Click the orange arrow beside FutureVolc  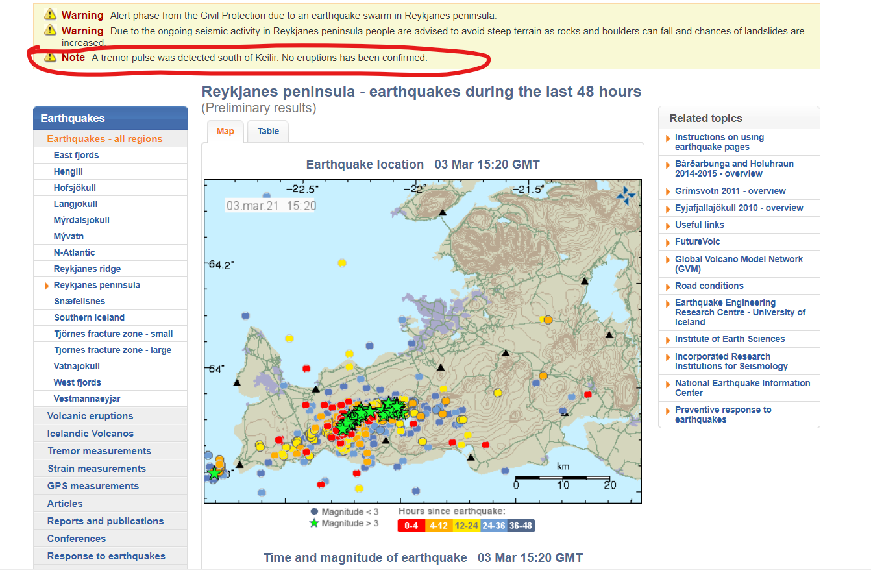668,242
